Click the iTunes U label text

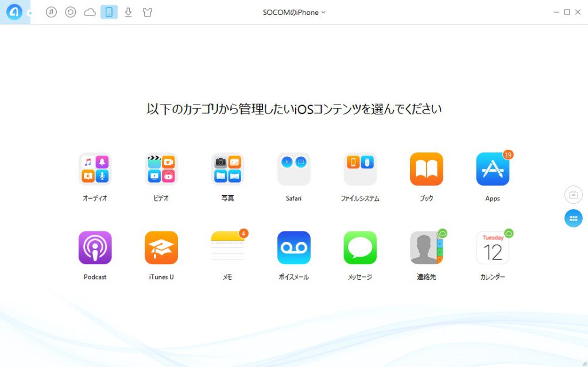pos(161,277)
